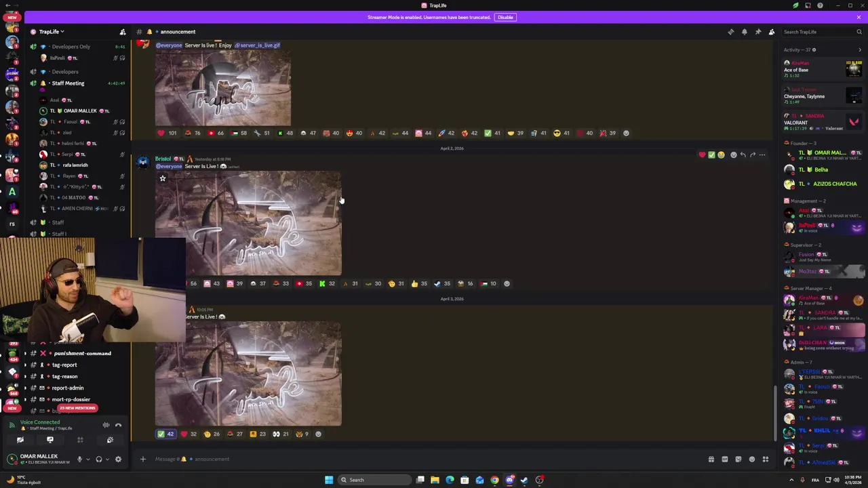Screen dimensions: 868x488
Task: Disconnect from the voice channel
Action: 118,425
